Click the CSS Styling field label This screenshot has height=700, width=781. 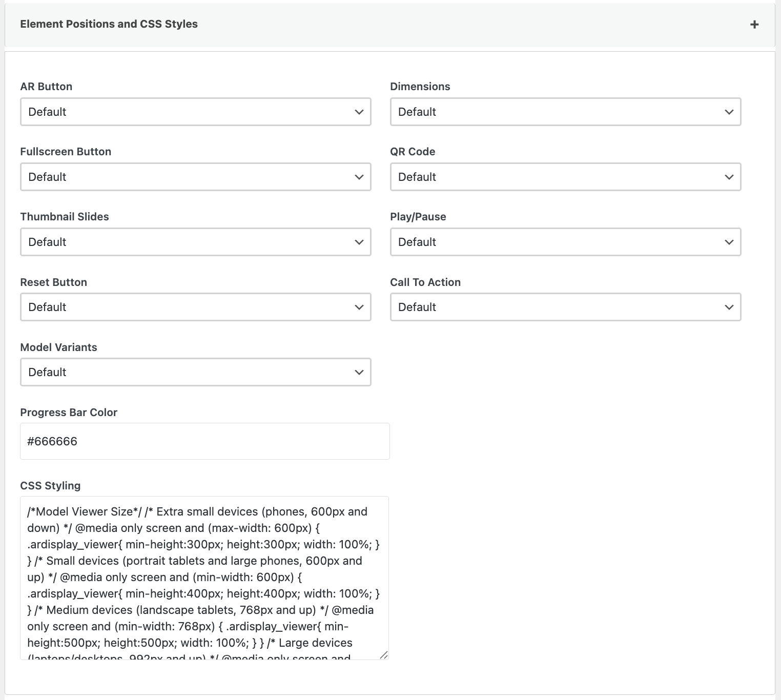[50, 486]
